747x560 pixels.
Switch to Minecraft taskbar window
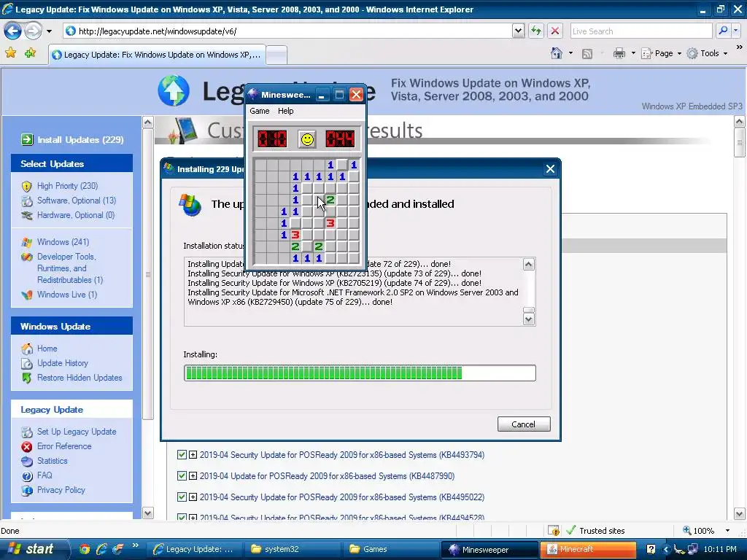click(588, 549)
